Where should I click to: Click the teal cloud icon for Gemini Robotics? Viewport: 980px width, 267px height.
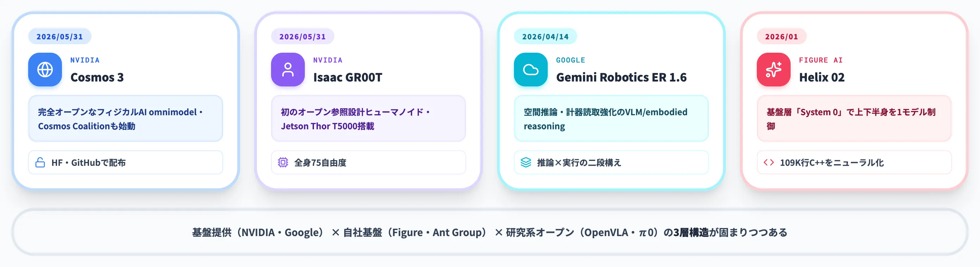[x=530, y=70]
